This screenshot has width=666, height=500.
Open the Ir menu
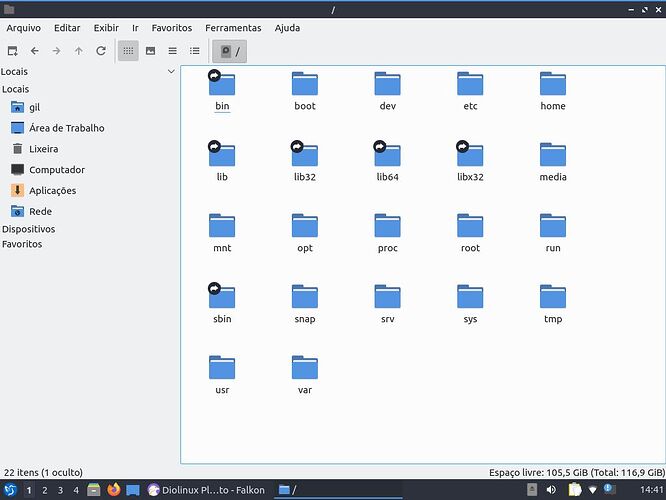(x=135, y=28)
